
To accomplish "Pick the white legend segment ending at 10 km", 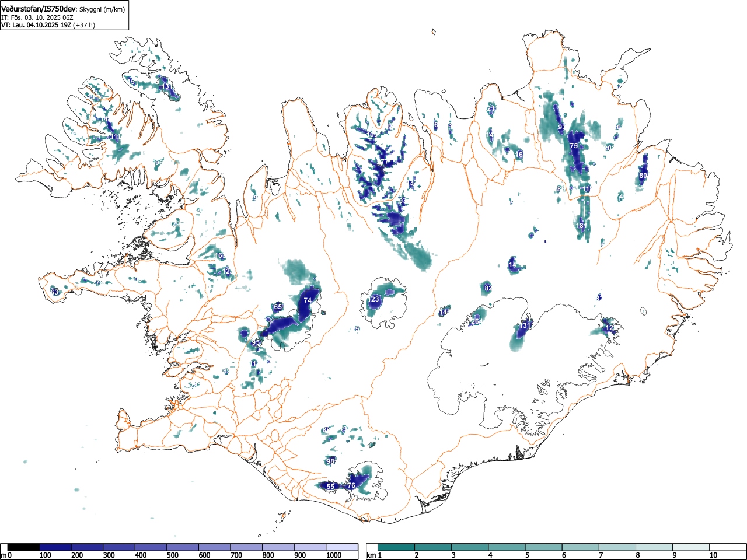I will click(x=691, y=547).
